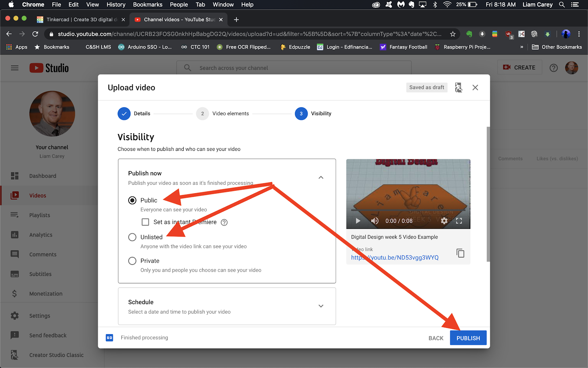588x368 pixels.
Task: Open Analytics in the sidebar
Action: coord(40,235)
